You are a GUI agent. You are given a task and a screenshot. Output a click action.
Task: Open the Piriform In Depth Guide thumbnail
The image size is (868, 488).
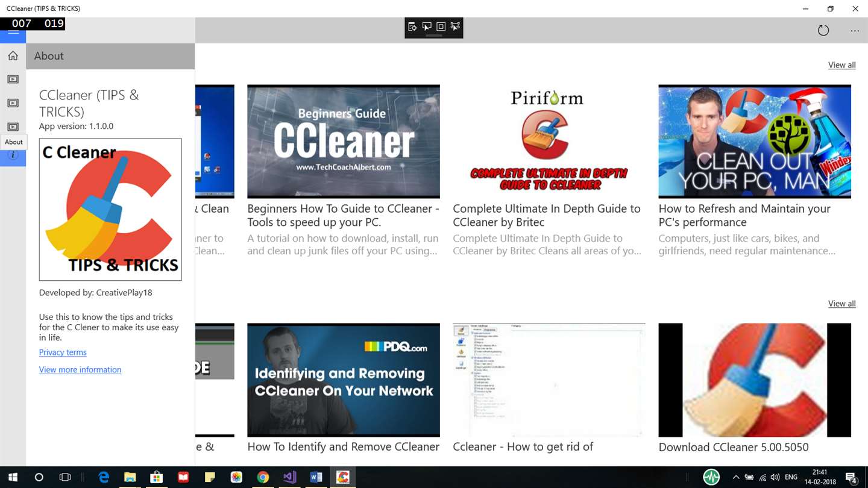[x=549, y=142]
